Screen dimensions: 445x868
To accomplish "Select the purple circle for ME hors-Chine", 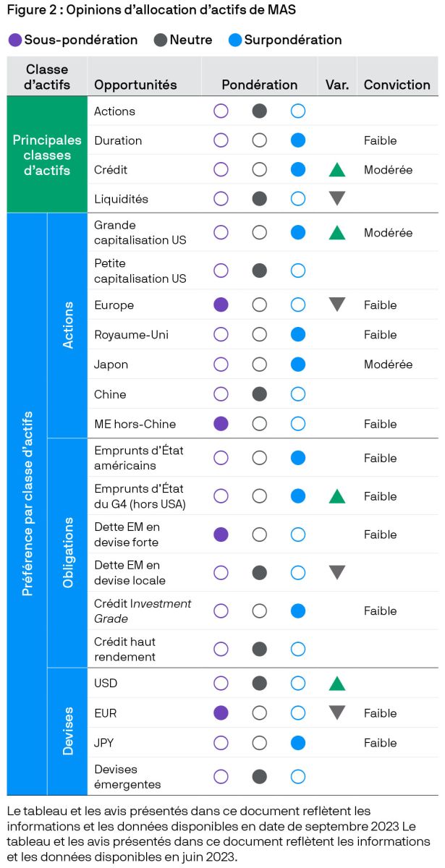I will coord(221,424).
